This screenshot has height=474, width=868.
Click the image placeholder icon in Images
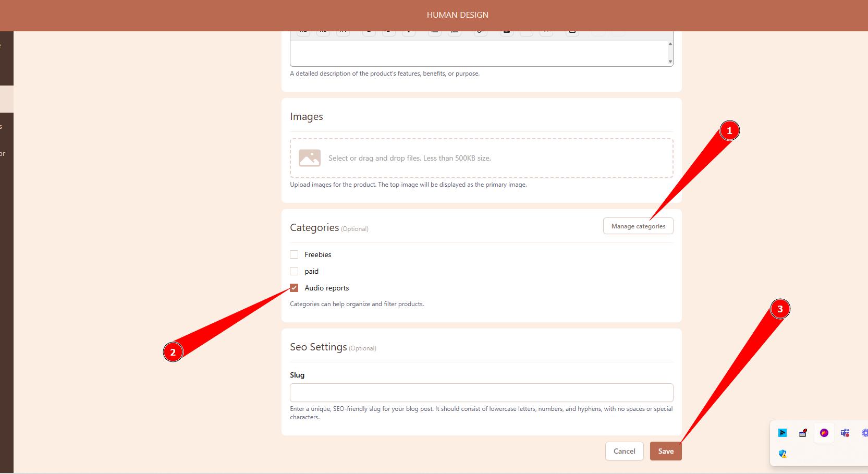point(310,158)
